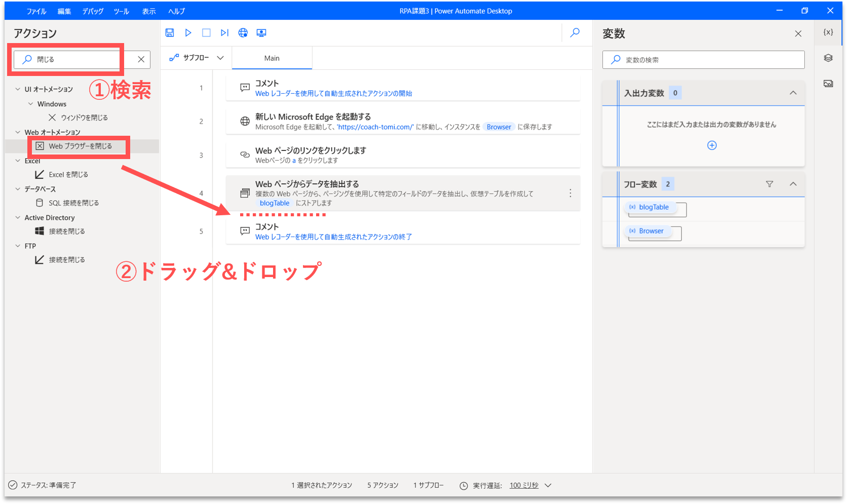Click the Stop flow icon
The height and width of the screenshot is (504, 847).
pyautogui.click(x=206, y=33)
